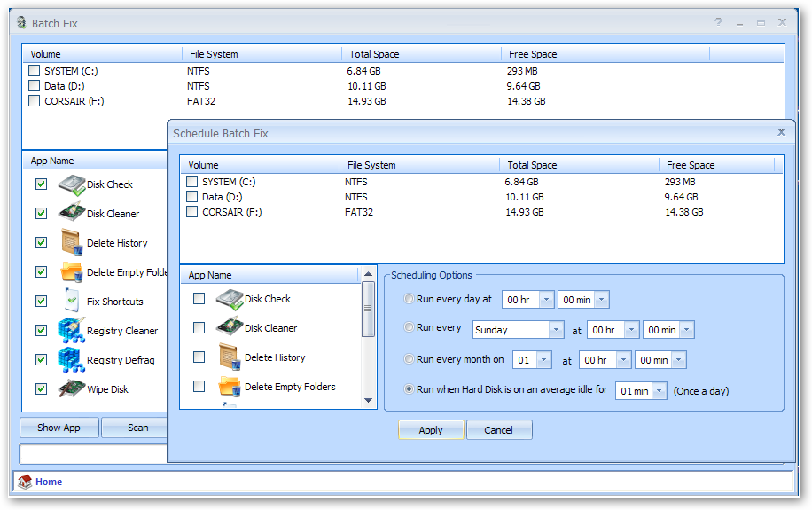Viewport: 812px width, 510px height.
Task: Click Scan button
Action: point(137,428)
